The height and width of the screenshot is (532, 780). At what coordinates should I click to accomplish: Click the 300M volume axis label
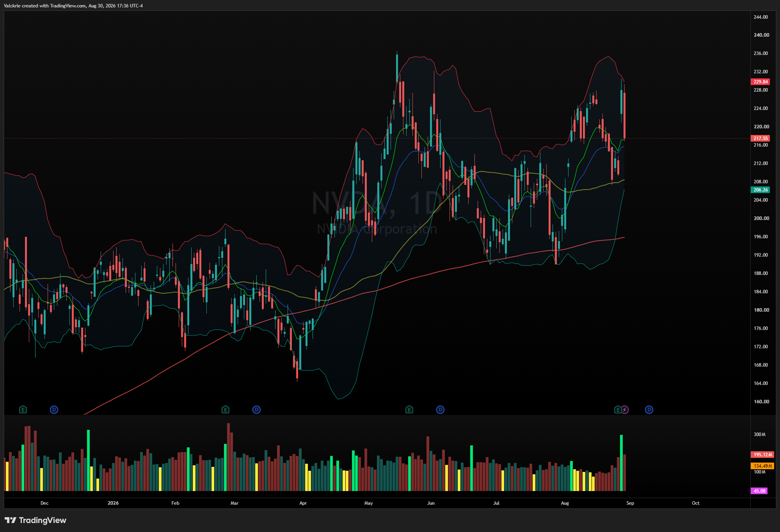click(759, 434)
